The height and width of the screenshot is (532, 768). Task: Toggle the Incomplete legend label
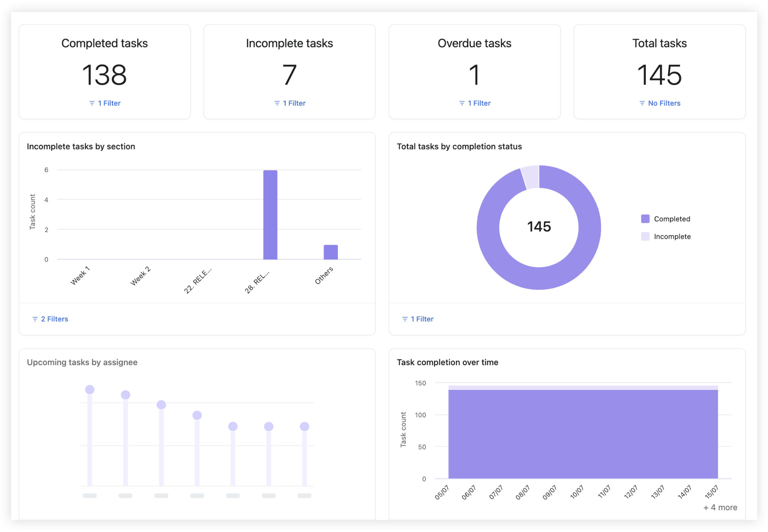(x=672, y=237)
